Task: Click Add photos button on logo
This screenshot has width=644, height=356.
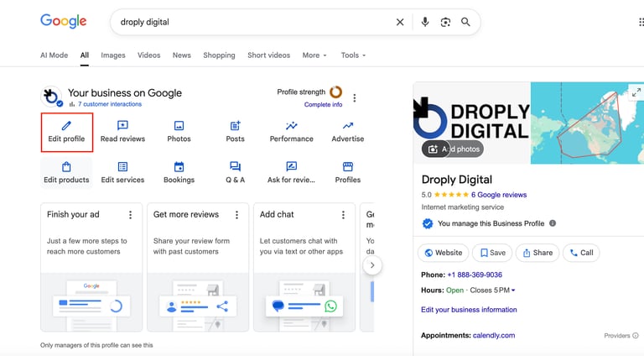Action: tap(453, 149)
